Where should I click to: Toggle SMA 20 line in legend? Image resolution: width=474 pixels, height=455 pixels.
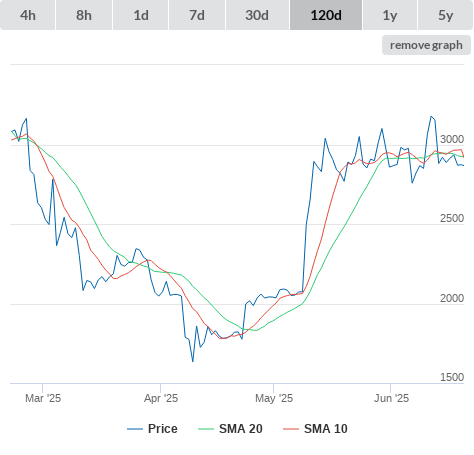[230, 429]
